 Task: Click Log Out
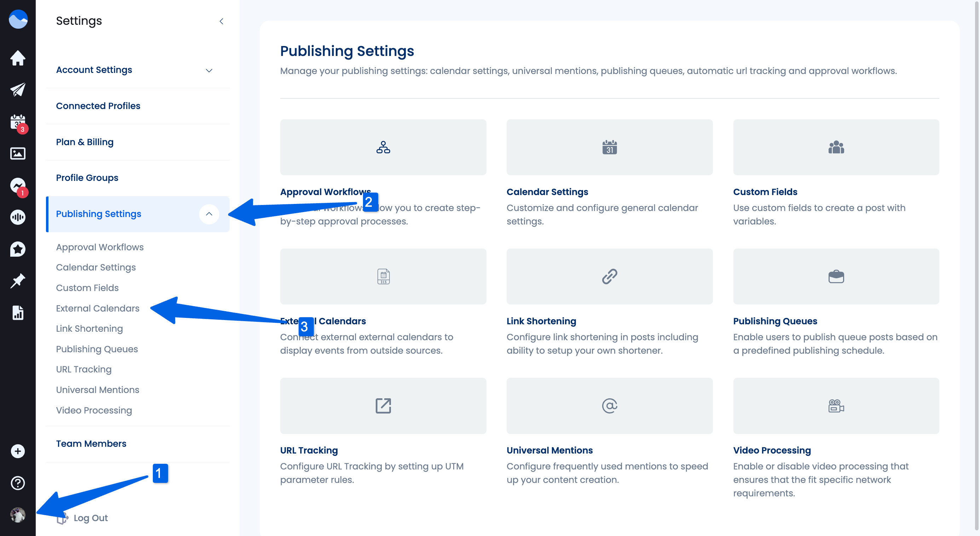[90, 518]
